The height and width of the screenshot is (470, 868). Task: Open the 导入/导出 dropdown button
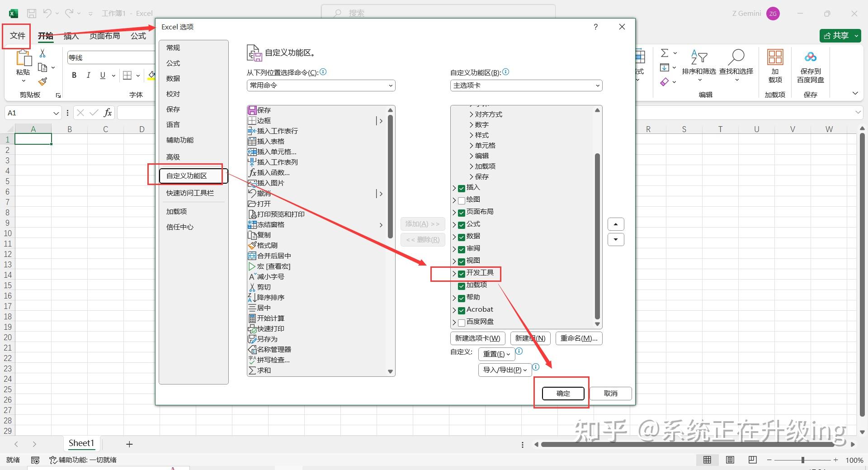tap(505, 370)
